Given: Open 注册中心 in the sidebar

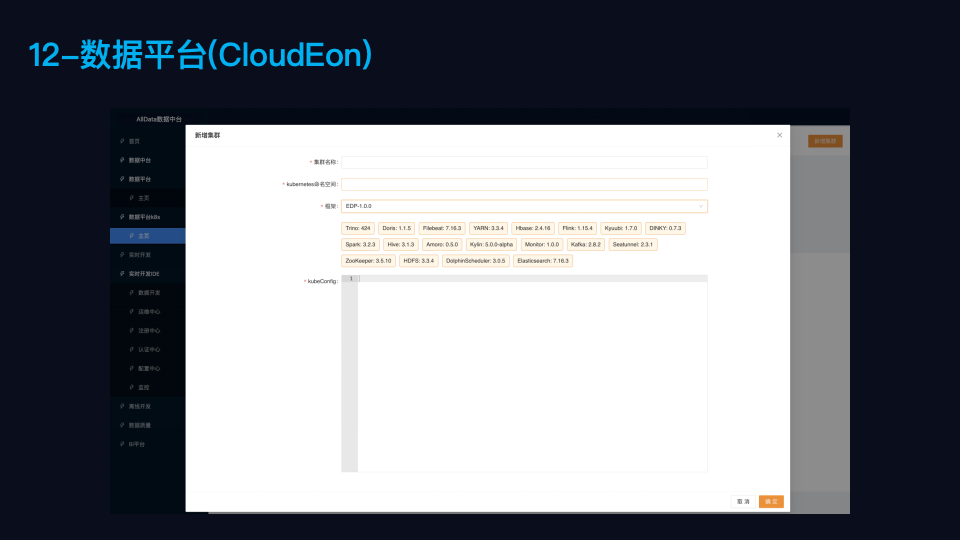Looking at the screenshot, I should point(148,331).
